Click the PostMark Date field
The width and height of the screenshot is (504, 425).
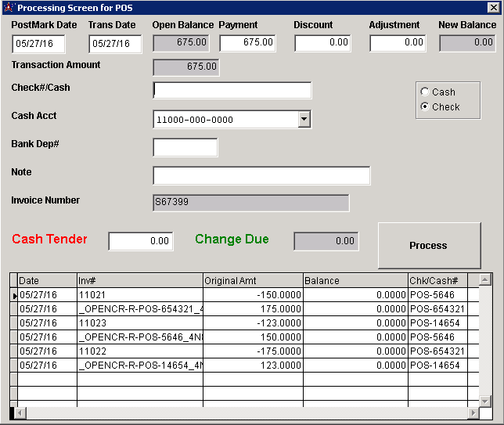[38, 43]
